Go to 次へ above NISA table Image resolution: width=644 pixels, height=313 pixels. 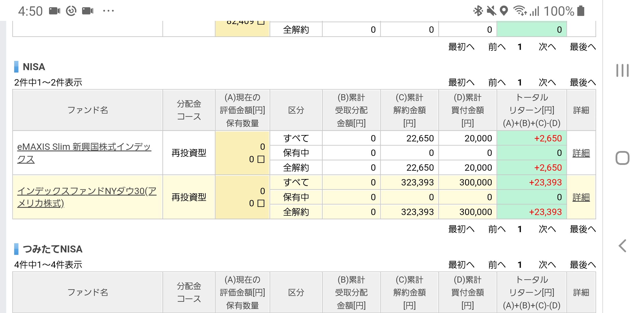(x=547, y=83)
